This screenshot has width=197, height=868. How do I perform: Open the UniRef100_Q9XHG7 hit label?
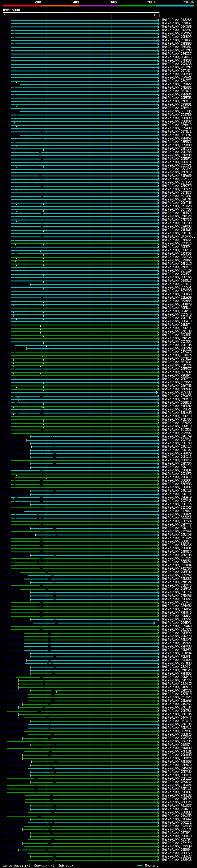(176, 23)
